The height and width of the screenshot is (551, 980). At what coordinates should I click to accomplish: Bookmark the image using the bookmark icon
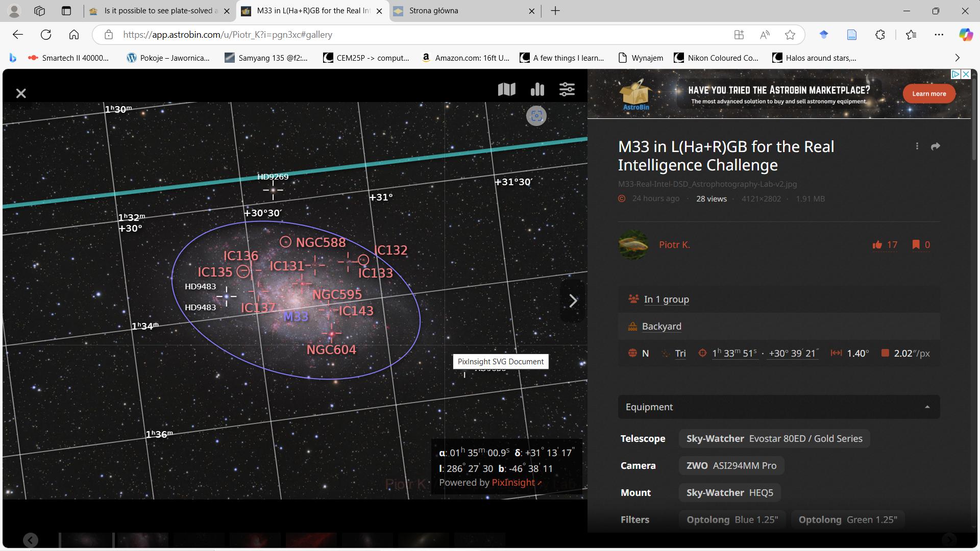[916, 245]
